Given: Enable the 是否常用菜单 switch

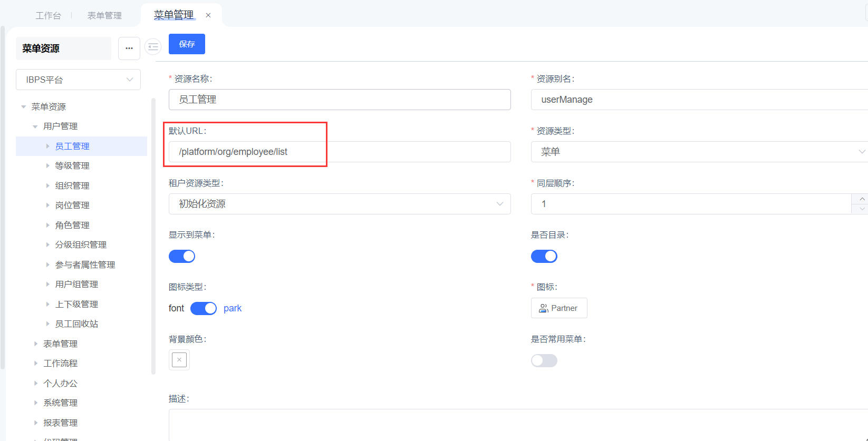Looking at the screenshot, I should [x=544, y=360].
